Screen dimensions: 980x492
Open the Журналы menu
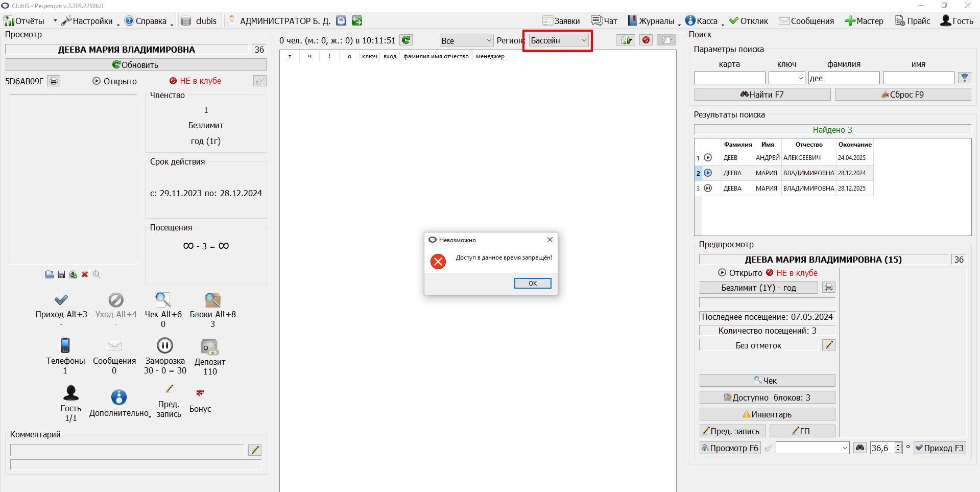click(654, 21)
